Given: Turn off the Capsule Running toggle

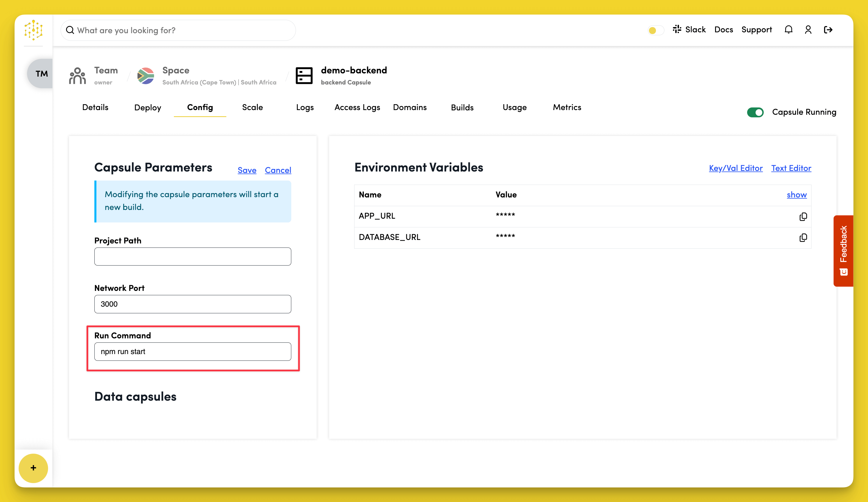Looking at the screenshot, I should [756, 112].
